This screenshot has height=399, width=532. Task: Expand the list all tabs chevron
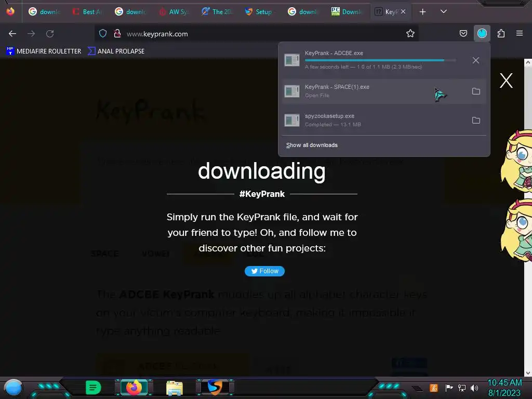(444, 11)
